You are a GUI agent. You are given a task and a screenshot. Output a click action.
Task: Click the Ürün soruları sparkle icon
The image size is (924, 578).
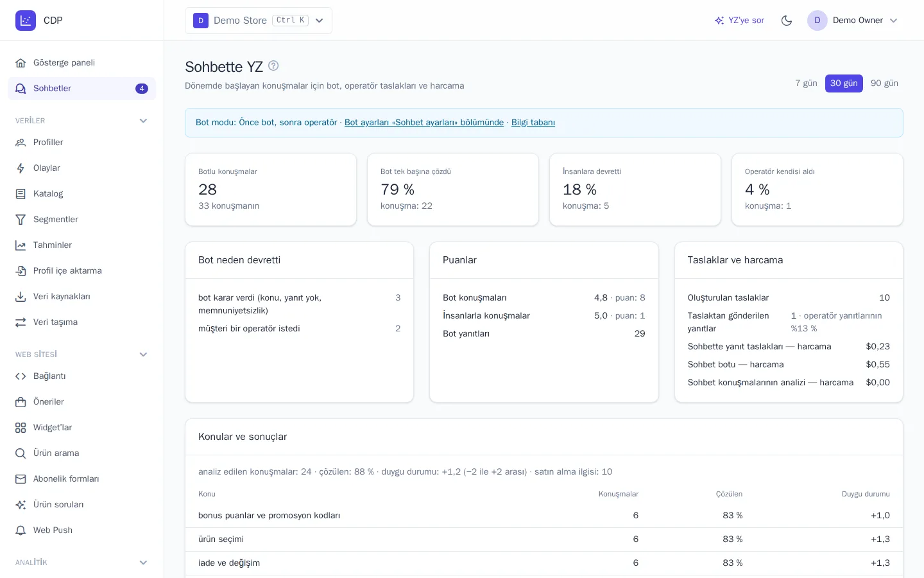click(x=21, y=505)
